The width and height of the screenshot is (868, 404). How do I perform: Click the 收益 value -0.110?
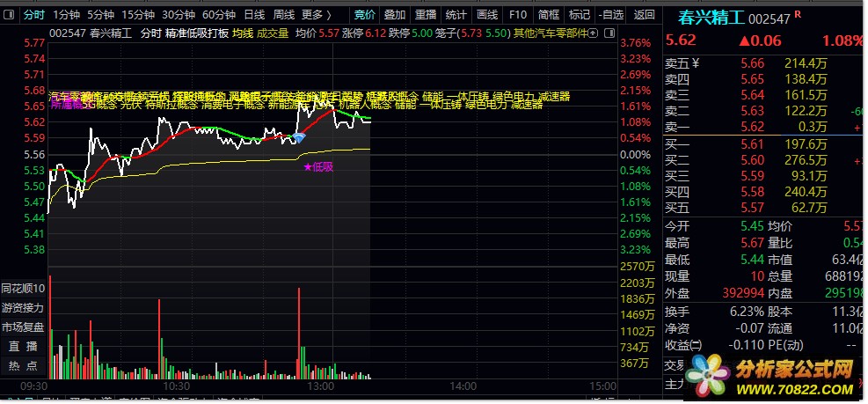pyautogui.click(x=747, y=345)
